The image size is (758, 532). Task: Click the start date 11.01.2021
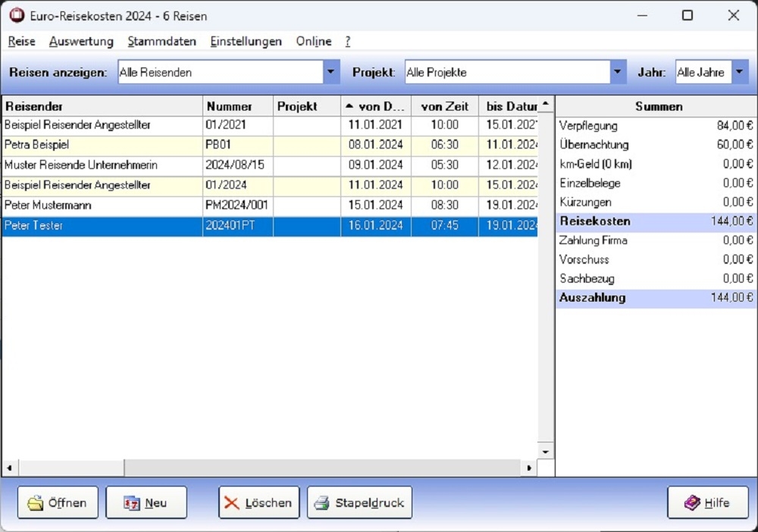point(376,125)
